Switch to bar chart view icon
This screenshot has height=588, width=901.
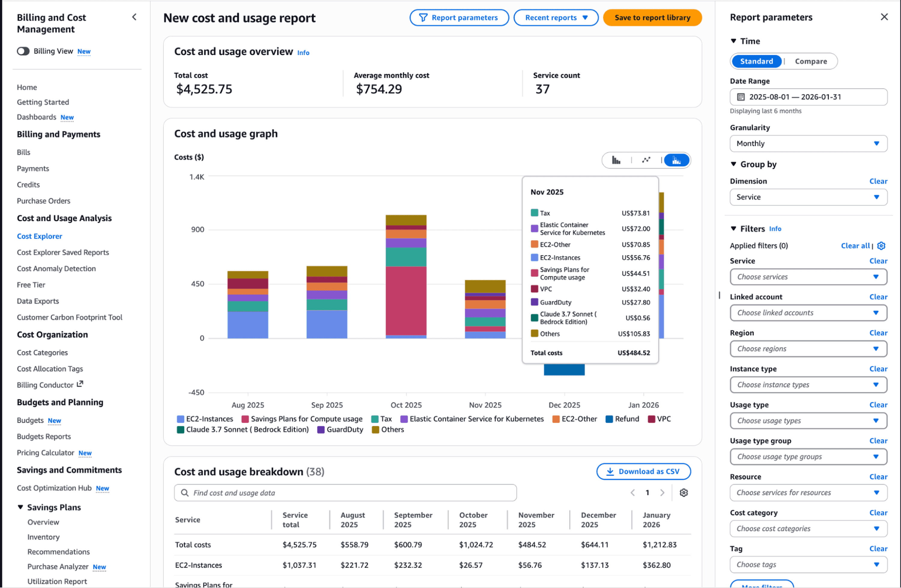(616, 160)
